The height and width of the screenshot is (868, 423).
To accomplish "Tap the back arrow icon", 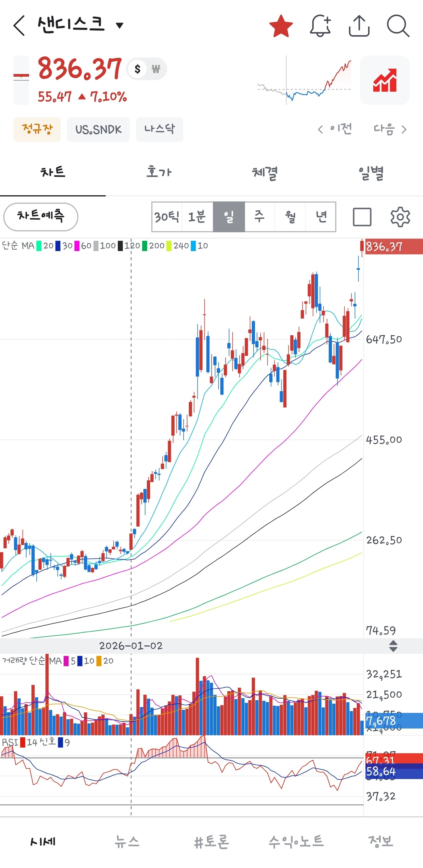I will tap(19, 25).
